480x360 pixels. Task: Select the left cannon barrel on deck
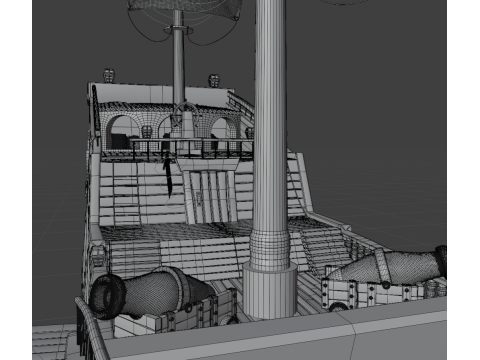[152, 293]
